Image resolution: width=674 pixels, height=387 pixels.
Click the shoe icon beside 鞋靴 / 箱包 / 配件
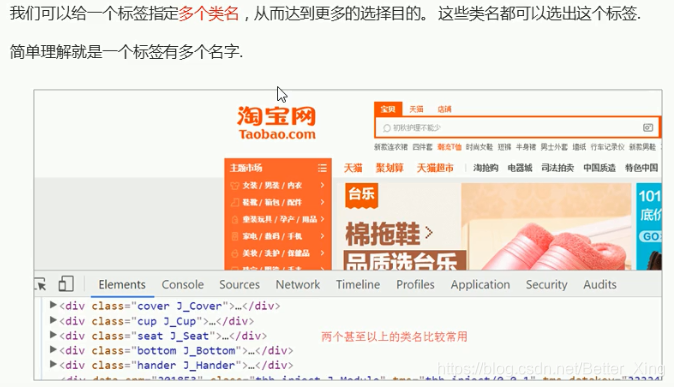[235, 202]
